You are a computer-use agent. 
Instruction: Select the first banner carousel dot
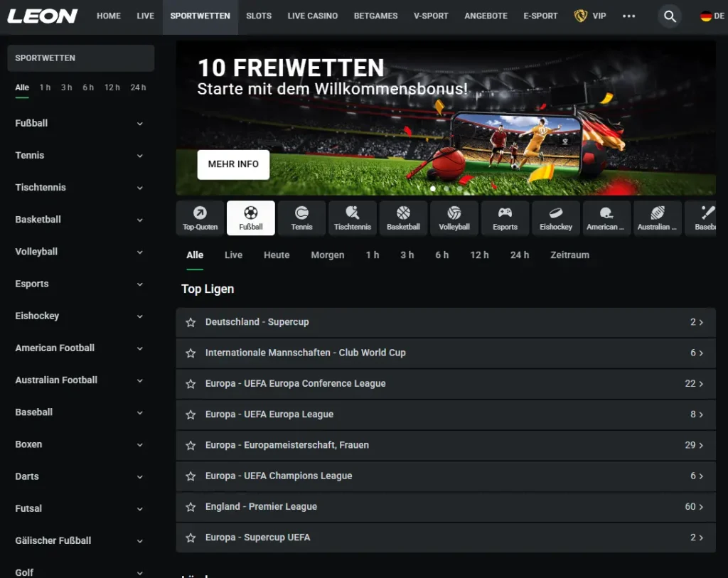pyautogui.click(x=433, y=188)
